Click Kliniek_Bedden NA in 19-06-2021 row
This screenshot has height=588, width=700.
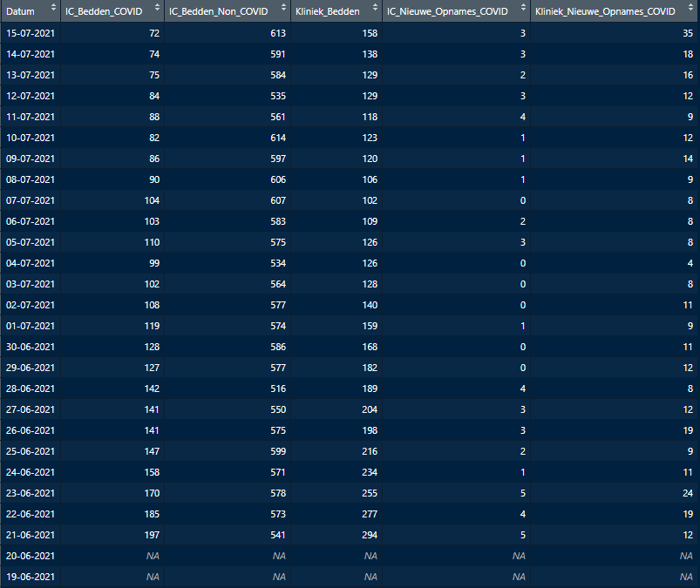pyautogui.click(x=371, y=577)
